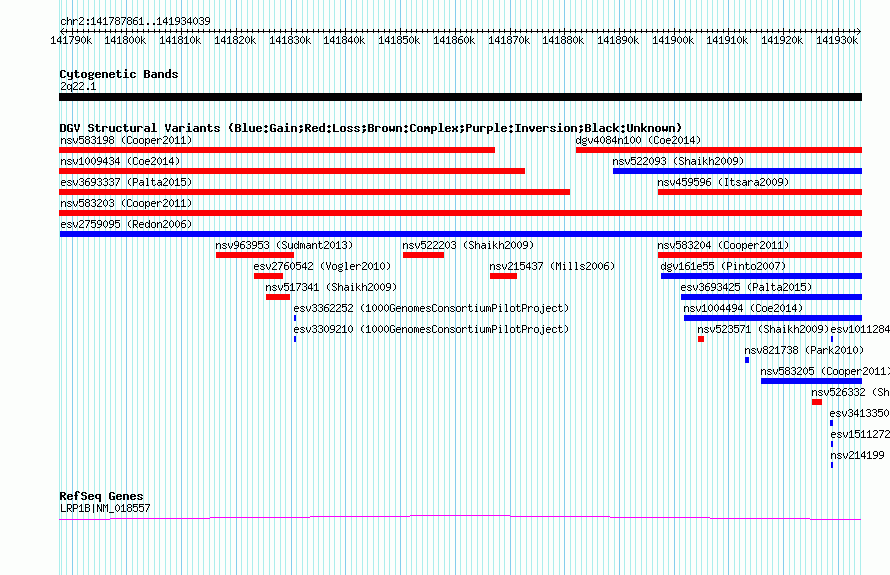Click the nsv963953 (Sudmant2013) label
The image size is (890, 575).
pos(284,245)
